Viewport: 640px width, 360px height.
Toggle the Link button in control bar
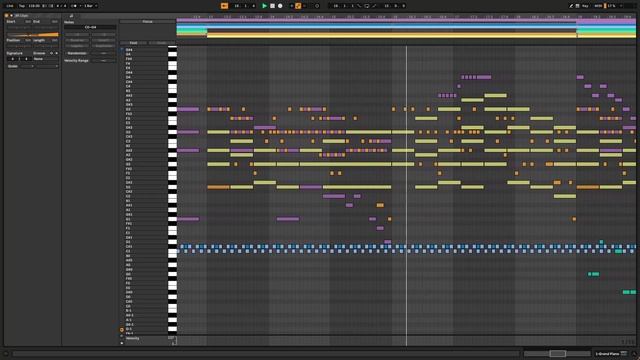(x=10, y=6)
